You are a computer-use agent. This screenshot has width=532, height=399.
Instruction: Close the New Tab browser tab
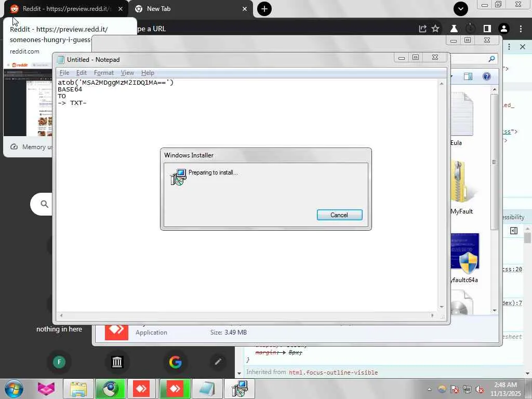tap(245, 9)
